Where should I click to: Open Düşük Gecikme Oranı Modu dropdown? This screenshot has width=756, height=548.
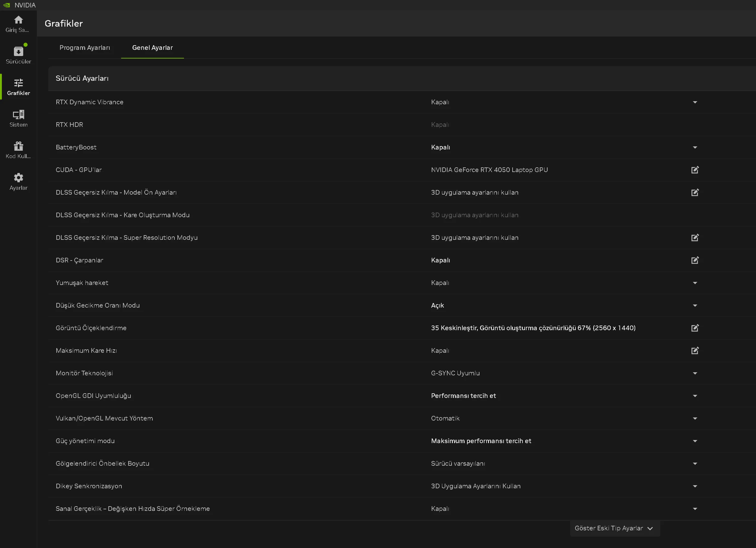pos(695,305)
